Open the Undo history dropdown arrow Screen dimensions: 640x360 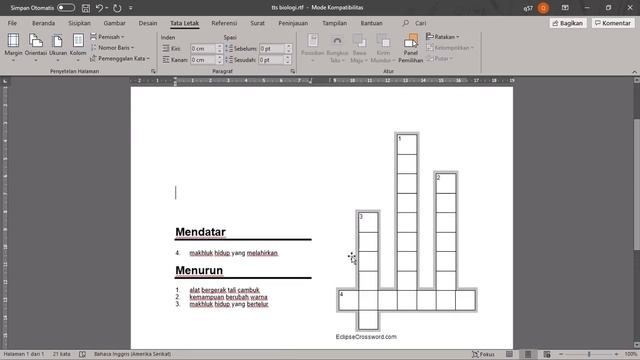click(x=107, y=8)
